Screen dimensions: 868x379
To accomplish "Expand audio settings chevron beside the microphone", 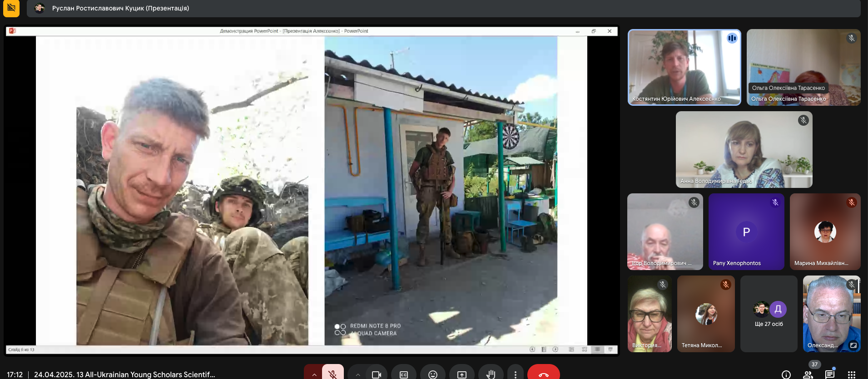I will point(314,374).
